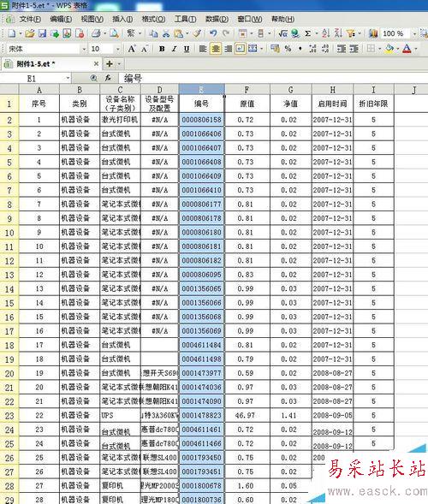Expand the new tab plus dropdown arrow
This screenshot has height=504, width=428.
pos(119,64)
